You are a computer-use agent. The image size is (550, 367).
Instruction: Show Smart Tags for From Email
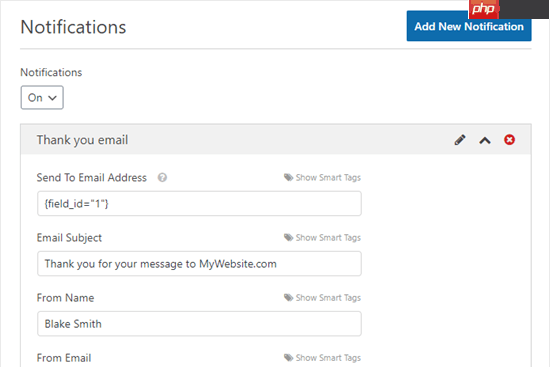[328, 358]
